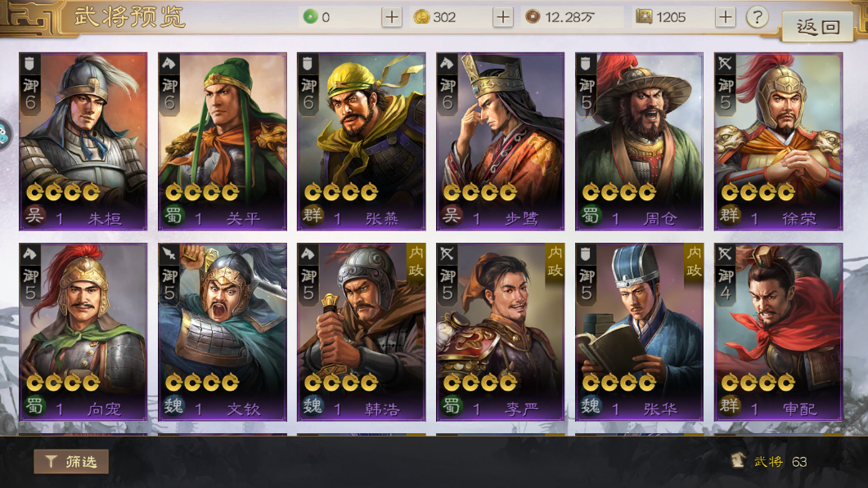This screenshot has width=868, height=488.
Task: Click the 蜀 faction emblem on 关平 card
Action: coord(173,215)
